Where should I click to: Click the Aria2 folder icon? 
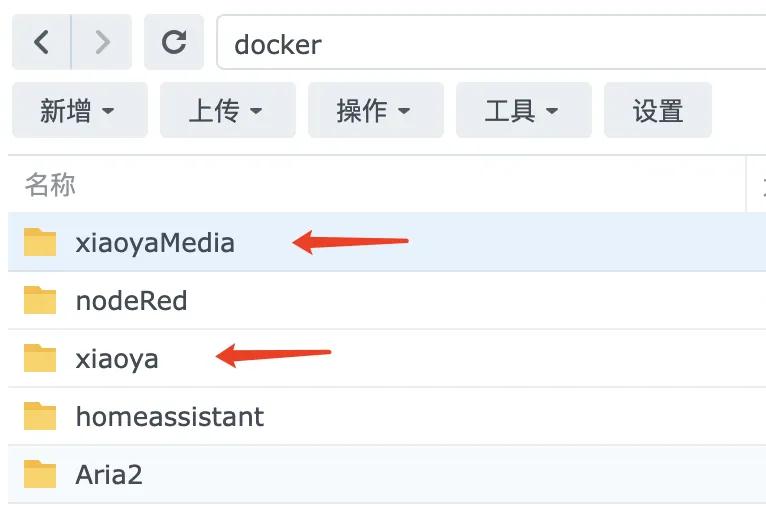pyautogui.click(x=40, y=473)
